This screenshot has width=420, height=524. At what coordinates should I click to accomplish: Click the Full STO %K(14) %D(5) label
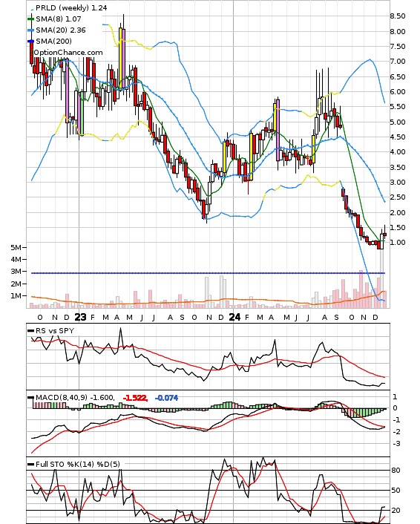click(77, 464)
